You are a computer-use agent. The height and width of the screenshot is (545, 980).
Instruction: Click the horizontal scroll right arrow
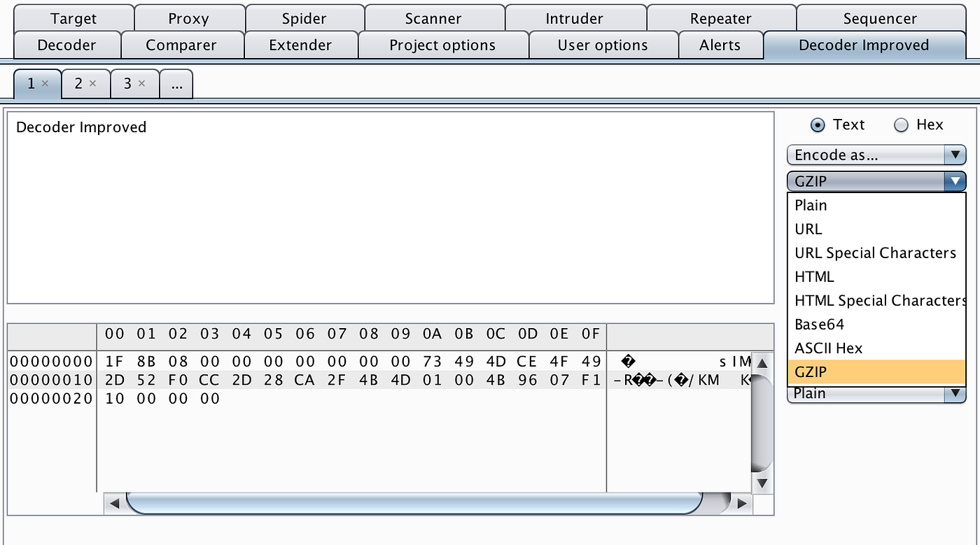click(x=742, y=503)
